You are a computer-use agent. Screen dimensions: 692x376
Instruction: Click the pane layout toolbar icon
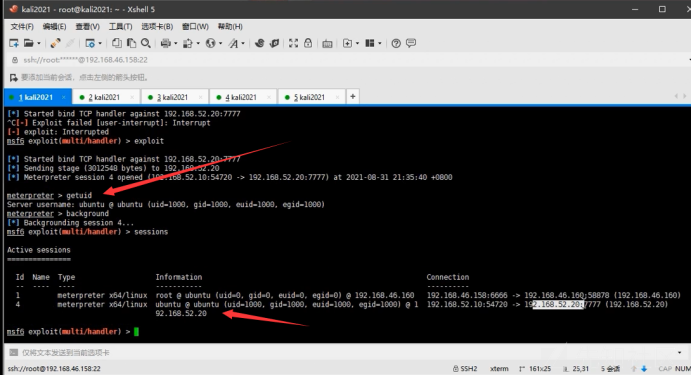[x=370, y=43]
